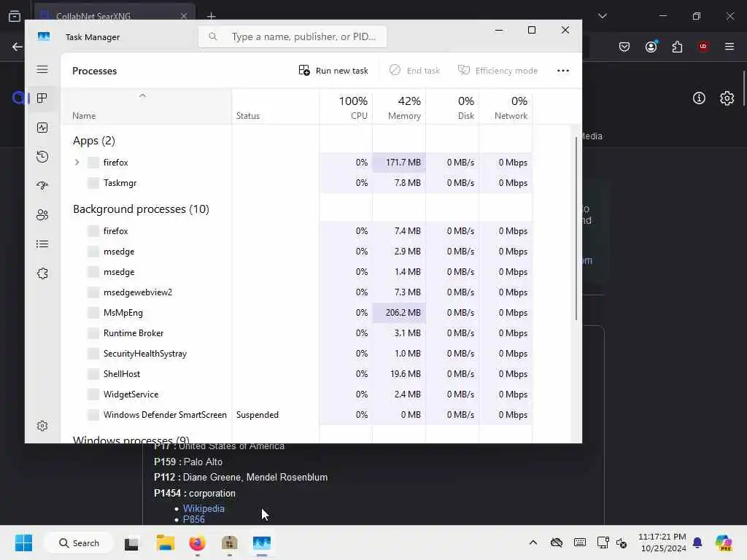This screenshot has height=560, width=747.
Task: Sort processes by Network column
Action: (506, 106)
